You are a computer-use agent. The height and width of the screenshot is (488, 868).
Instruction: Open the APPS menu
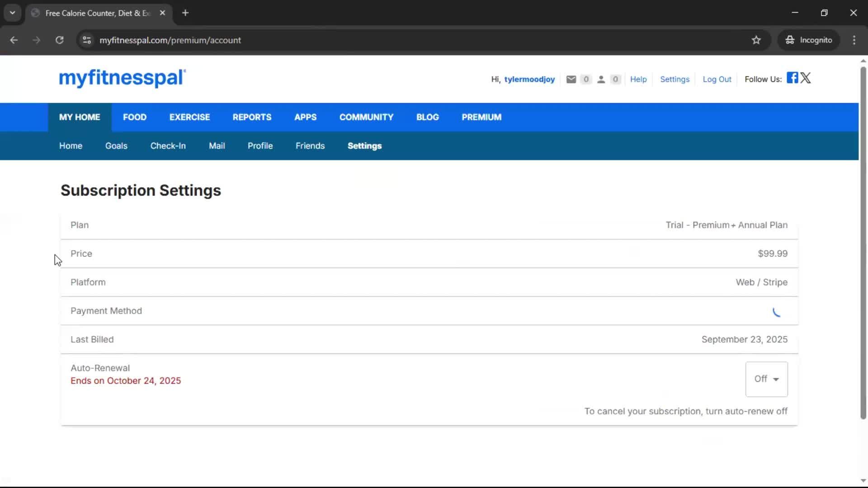pyautogui.click(x=305, y=117)
